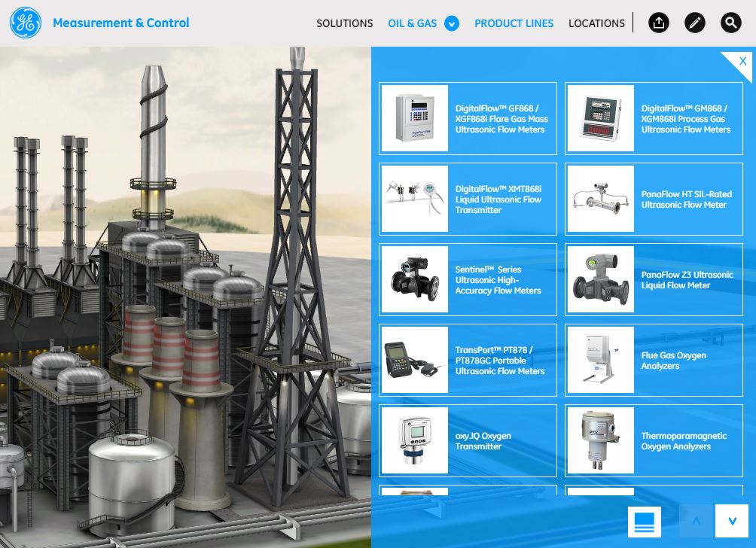Click the Oil & Gas menu label
Viewport: 756px width, 548px height.
point(412,23)
